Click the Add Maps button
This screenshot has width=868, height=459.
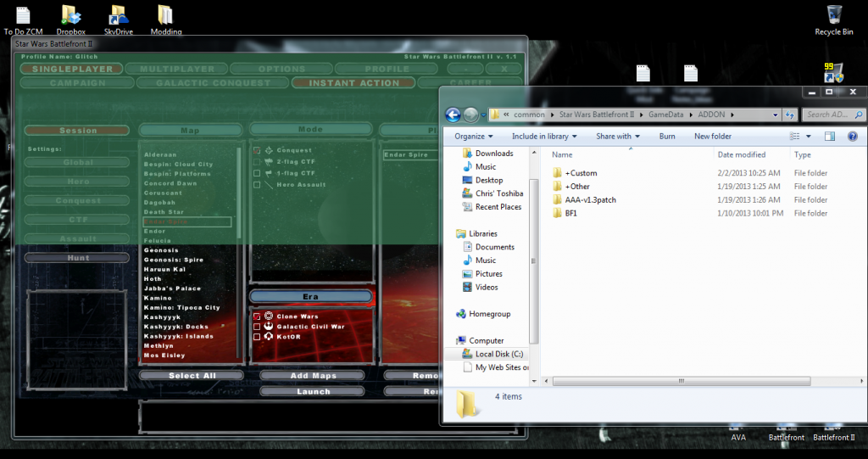(313, 375)
